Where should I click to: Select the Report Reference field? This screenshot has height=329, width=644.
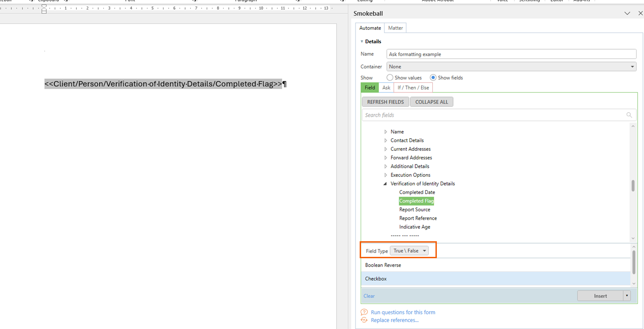(x=418, y=218)
